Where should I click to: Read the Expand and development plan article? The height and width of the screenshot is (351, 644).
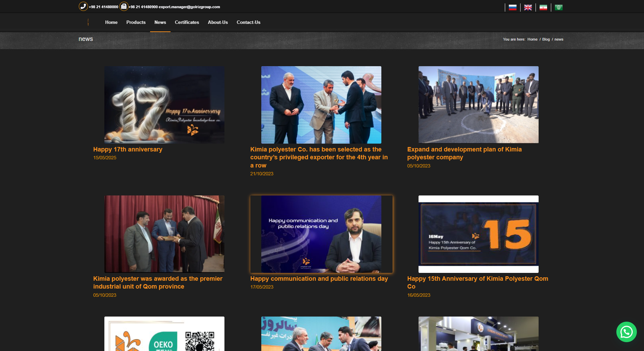(464, 153)
